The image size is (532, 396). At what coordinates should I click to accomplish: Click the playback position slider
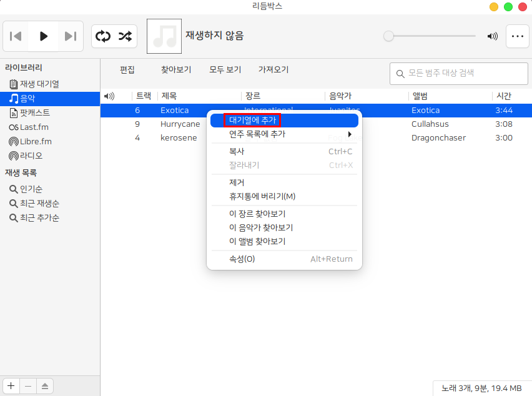[431, 36]
